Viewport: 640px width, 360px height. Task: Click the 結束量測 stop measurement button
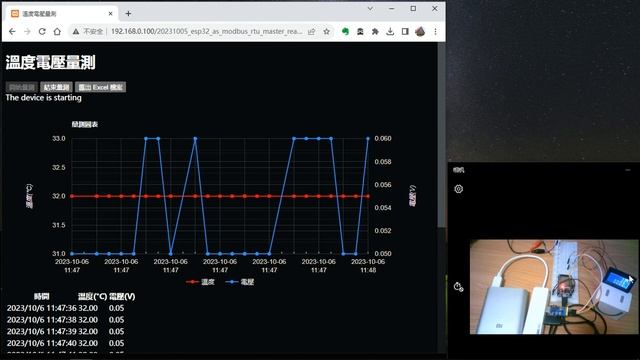[x=56, y=87]
